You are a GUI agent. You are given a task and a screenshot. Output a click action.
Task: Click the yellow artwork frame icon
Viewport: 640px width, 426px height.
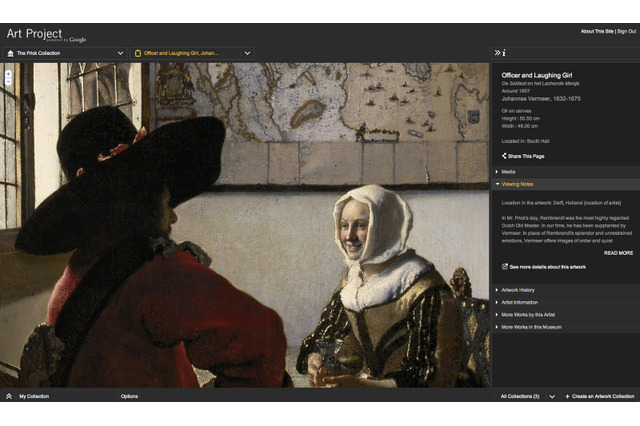pyautogui.click(x=138, y=53)
